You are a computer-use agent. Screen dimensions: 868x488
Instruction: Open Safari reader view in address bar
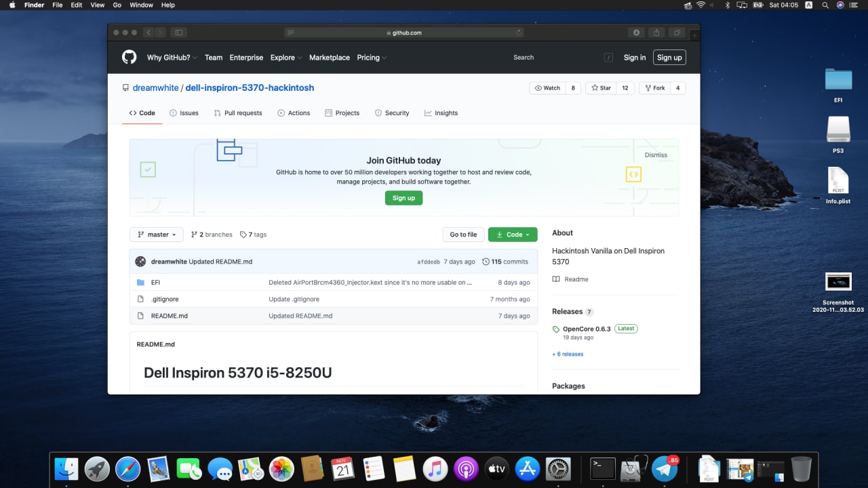pyautogui.click(x=290, y=33)
